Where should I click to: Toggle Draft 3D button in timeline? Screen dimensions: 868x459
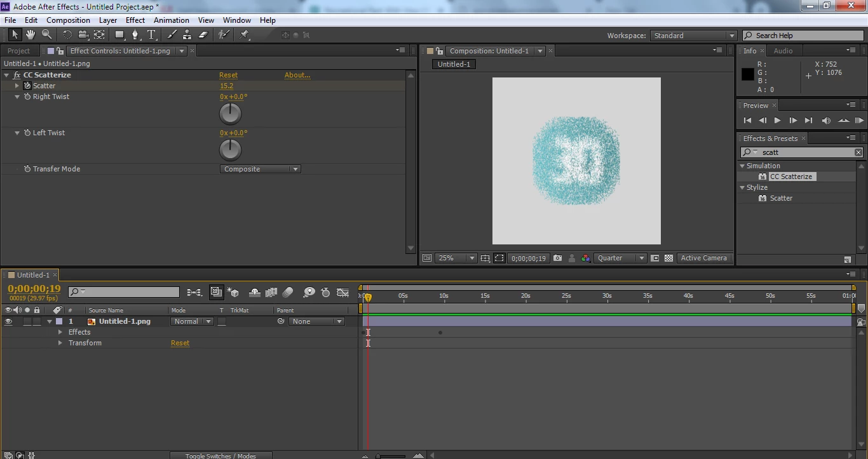[x=233, y=292]
